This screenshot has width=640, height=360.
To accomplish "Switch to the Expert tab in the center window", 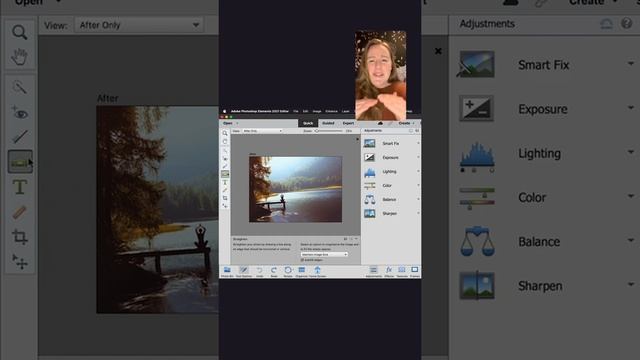I will point(348,123).
